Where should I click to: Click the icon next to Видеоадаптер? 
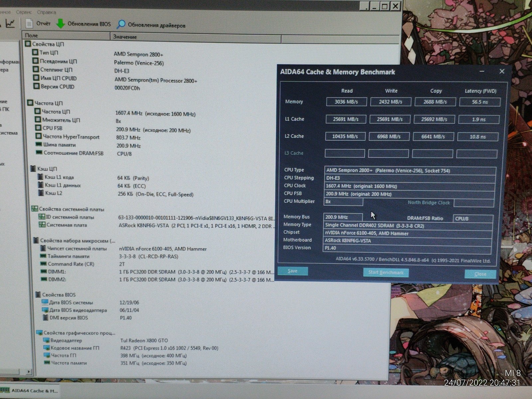pyautogui.click(x=46, y=340)
